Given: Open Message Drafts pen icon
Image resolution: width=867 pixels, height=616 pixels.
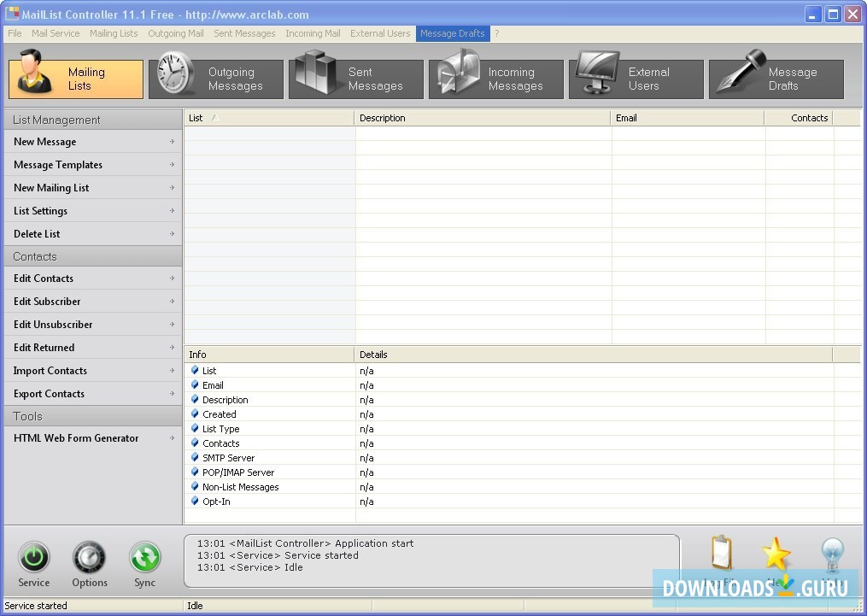Looking at the screenshot, I should (x=741, y=72).
